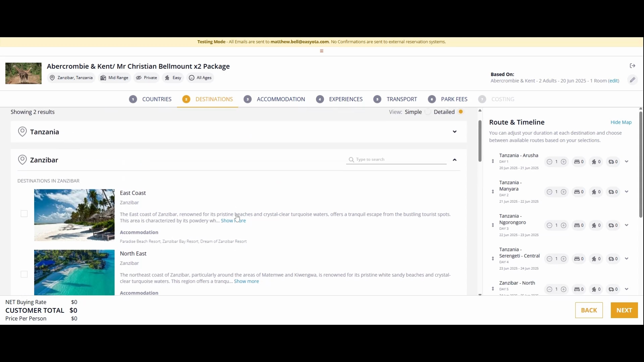Increase days for Tanzania - Ngorongoro
644x362 pixels.
tap(564, 226)
